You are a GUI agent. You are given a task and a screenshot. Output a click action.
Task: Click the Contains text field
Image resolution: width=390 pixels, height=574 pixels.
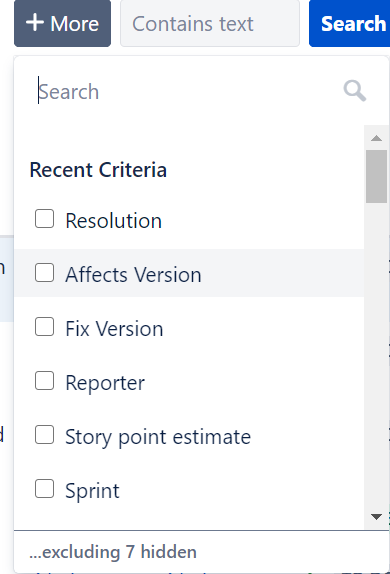pyautogui.click(x=210, y=23)
